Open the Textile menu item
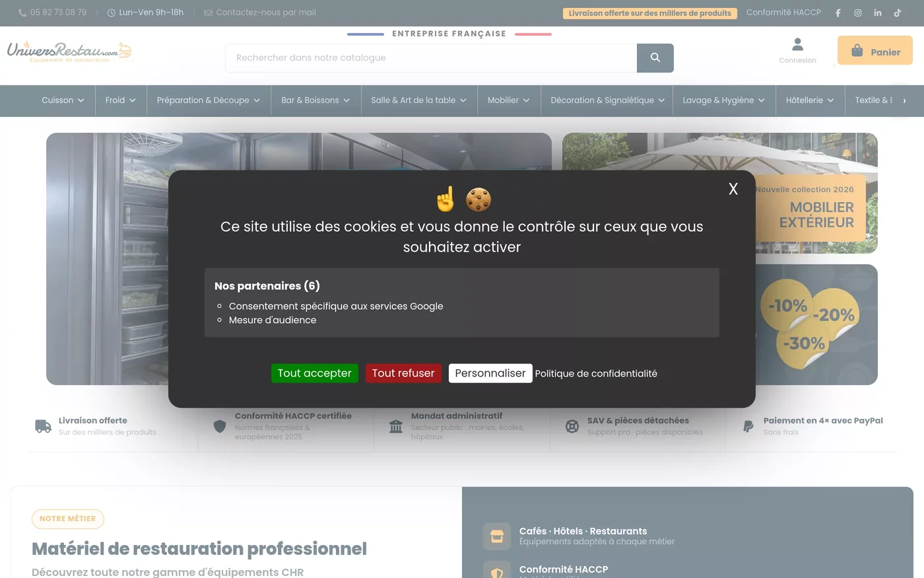Image resolution: width=924 pixels, height=578 pixels. pyautogui.click(x=873, y=100)
